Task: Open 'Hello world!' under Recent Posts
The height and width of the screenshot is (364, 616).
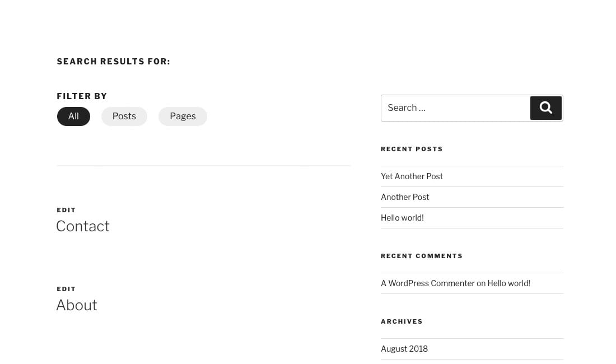Action: pyautogui.click(x=402, y=217)
